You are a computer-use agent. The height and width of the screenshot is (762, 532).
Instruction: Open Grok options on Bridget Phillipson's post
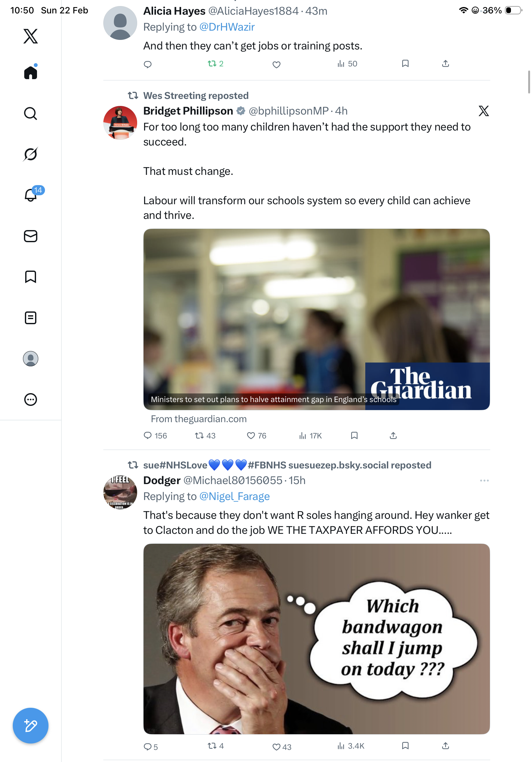tap(484, 111)
